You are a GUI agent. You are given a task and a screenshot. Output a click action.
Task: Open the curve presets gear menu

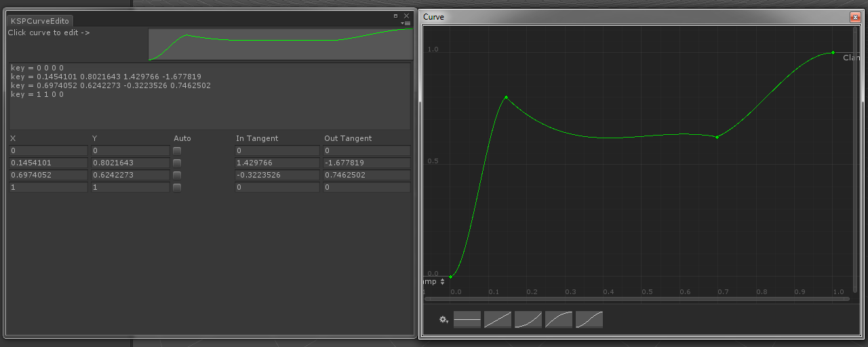[444, 319]
